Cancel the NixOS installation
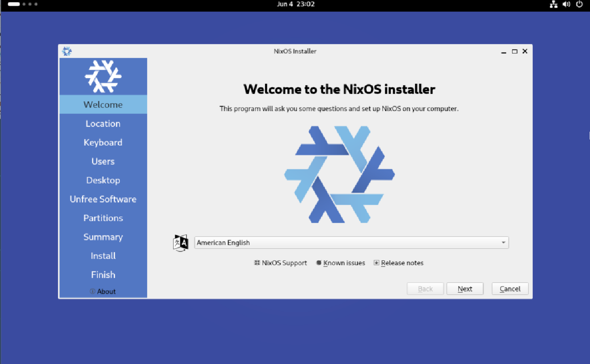 click(510, 289)
